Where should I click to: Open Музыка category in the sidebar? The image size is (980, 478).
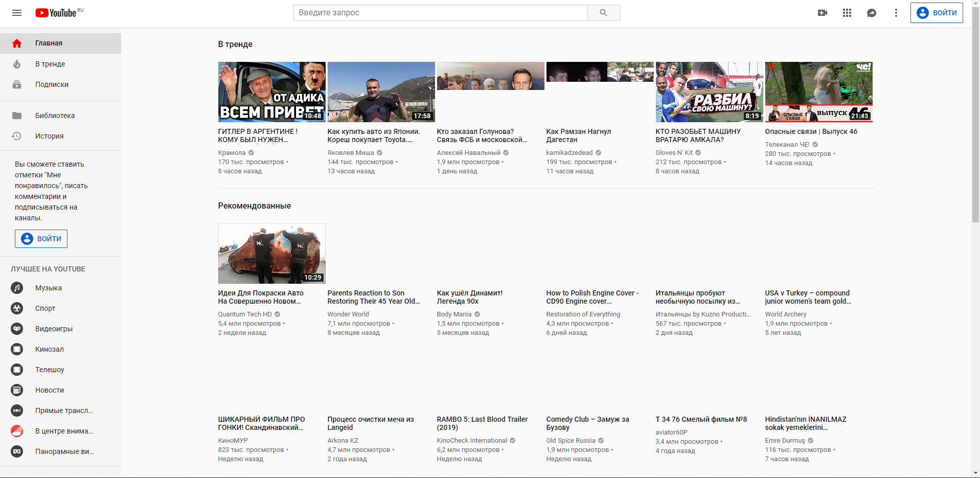point(60,288)
